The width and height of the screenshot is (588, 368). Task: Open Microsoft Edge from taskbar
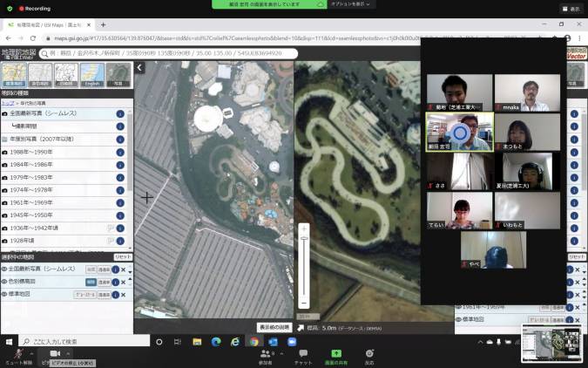click(x=216, y=342)
